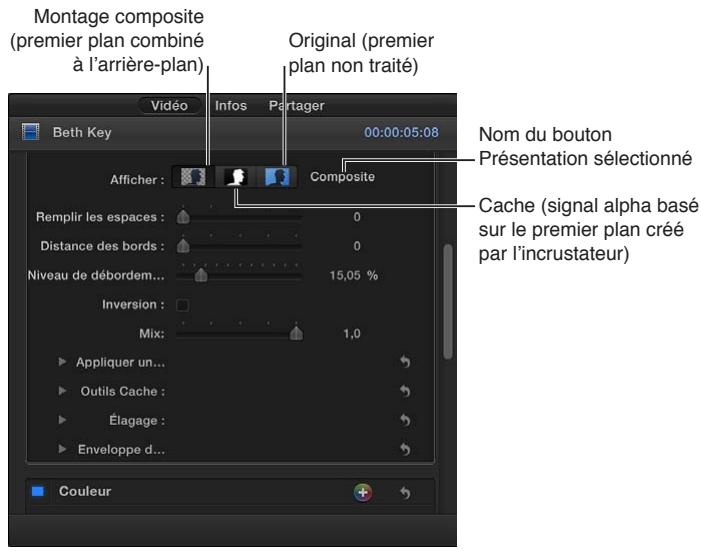Viewport: 701px width, 551px height.
Task: Click the Afficher label
Action: pos(137,180)
